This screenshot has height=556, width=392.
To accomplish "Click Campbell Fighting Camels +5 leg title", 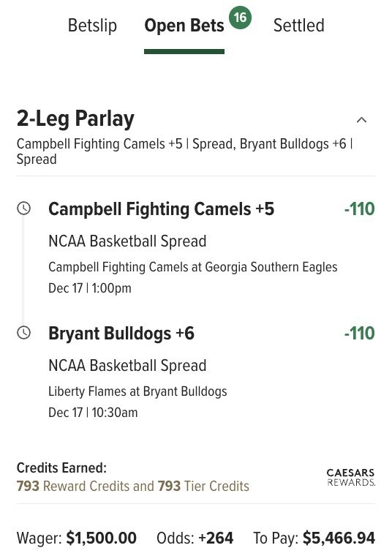I will click(x=162, y=209).
